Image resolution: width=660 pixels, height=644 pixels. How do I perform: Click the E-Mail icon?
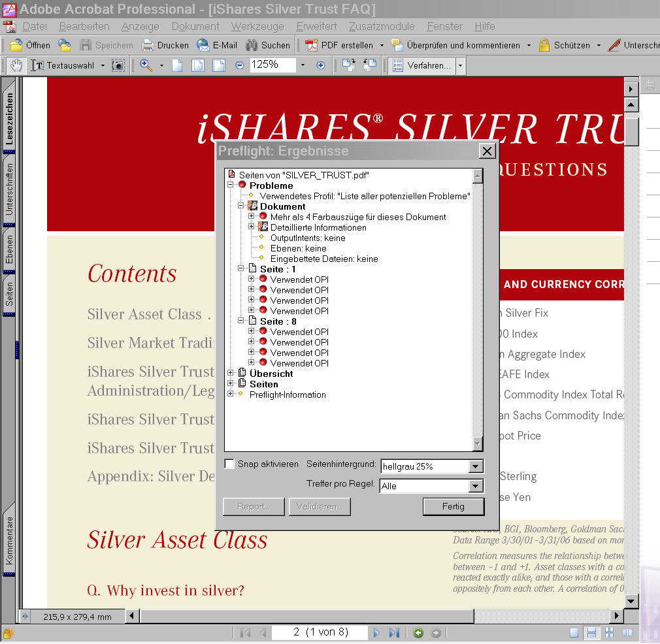click(x=203, y=45)
